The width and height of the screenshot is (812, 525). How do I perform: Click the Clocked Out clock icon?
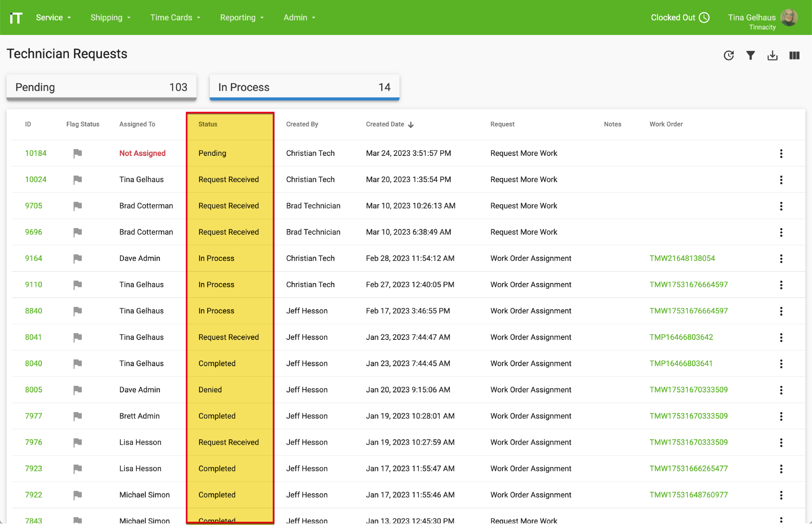704,17
